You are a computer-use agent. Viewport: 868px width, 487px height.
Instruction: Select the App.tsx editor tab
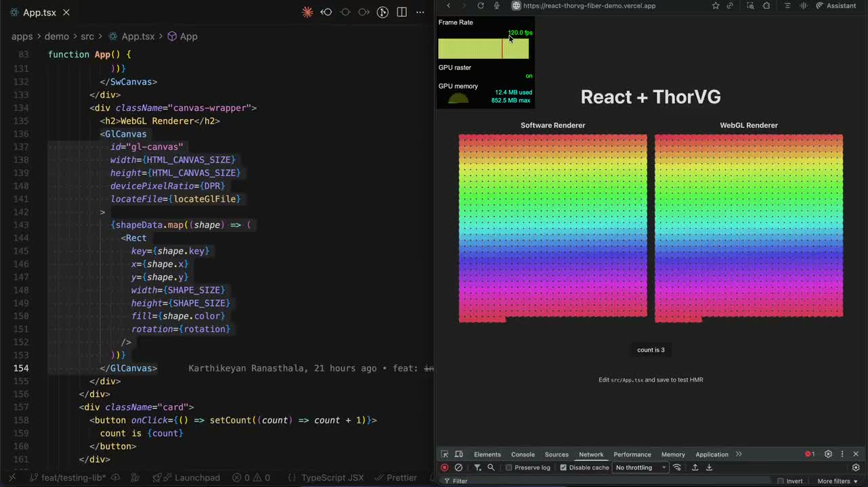click(40, 12)
